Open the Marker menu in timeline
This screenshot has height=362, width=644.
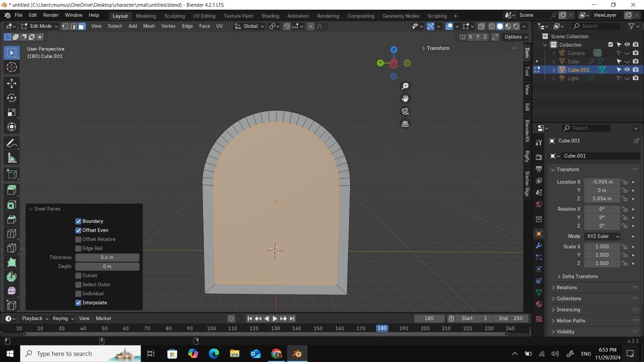click(103, 319)
